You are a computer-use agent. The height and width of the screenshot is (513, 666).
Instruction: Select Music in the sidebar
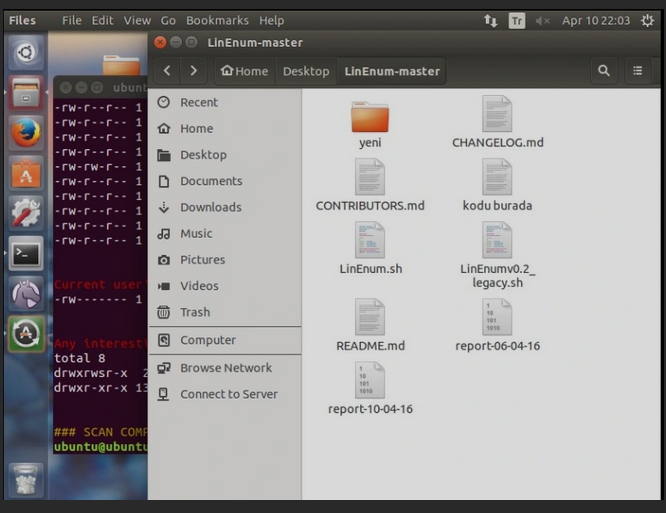pyautogui.click(x=225, y=234)
